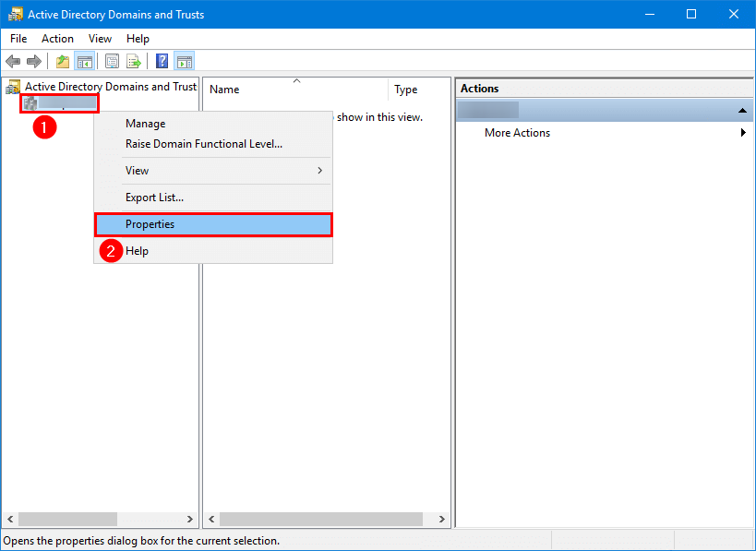
Task: Open the File menu
Action: point(18,39)
